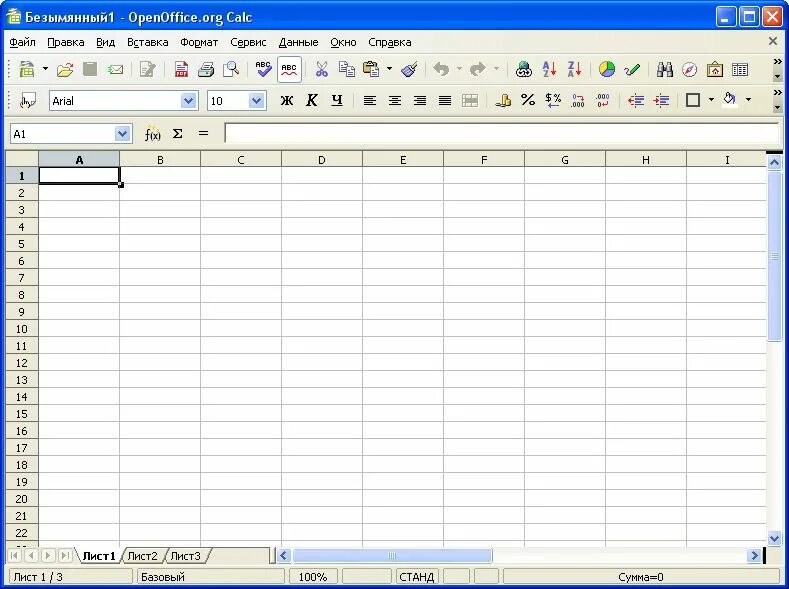Viewport: 789px width, 589px height.
Task: Expand the New document dropdown arrow
Action: 45,68
